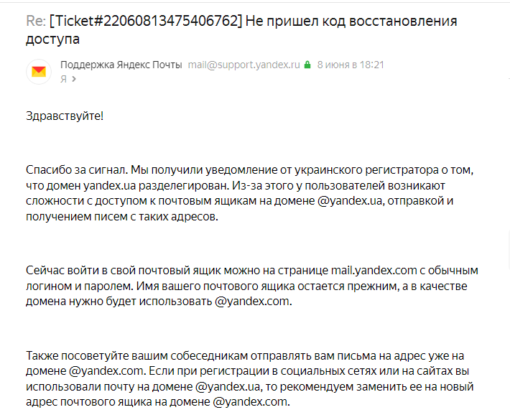The image size is (510, 420).
Task: Select the Ticket#220608134754​06762 number in subject
Action: [146, 21]
